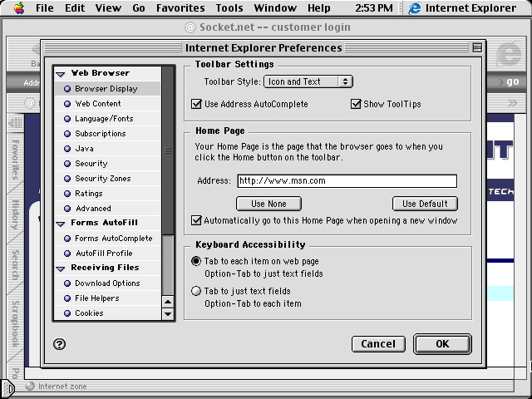Click the bullet icon beside Cookies
This screenshot has height=399, width=532.
click(x=67, y=313)
